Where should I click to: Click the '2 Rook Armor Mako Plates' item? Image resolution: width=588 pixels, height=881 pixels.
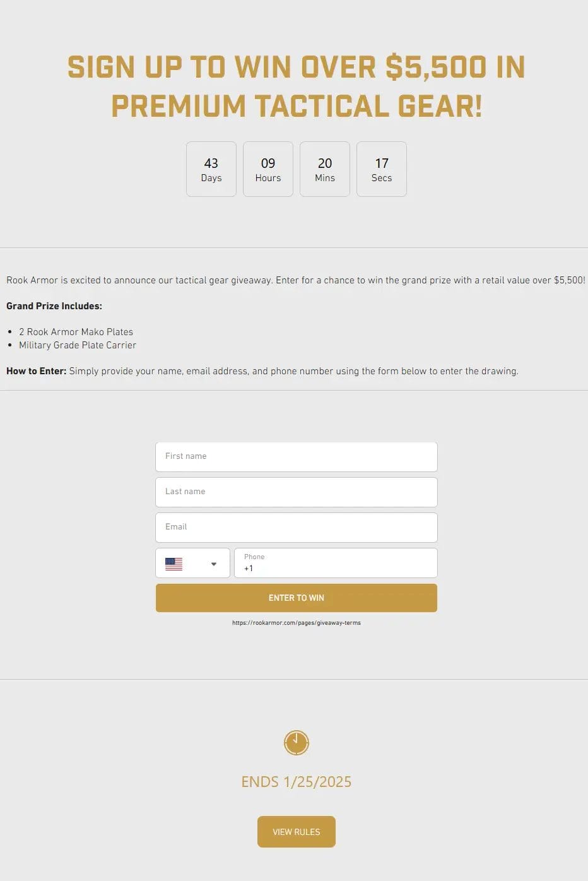pyautogui.click(x=76, y=332)
